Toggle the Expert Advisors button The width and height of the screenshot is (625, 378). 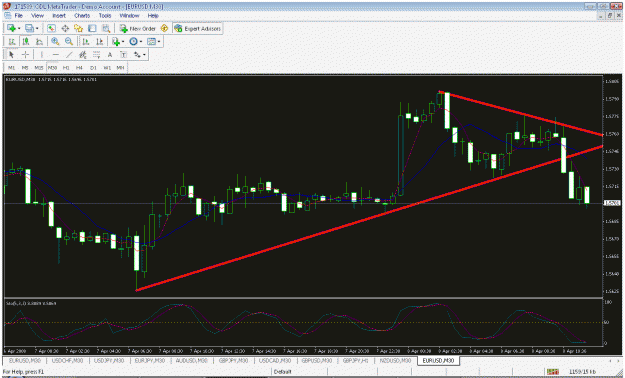coord(197,28)
